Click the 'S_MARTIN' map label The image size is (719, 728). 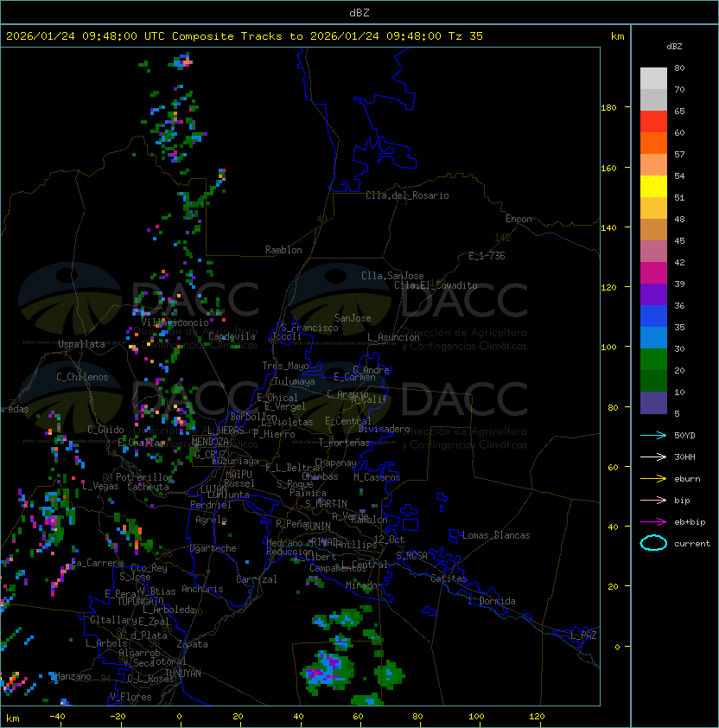(x=326, y=504)
